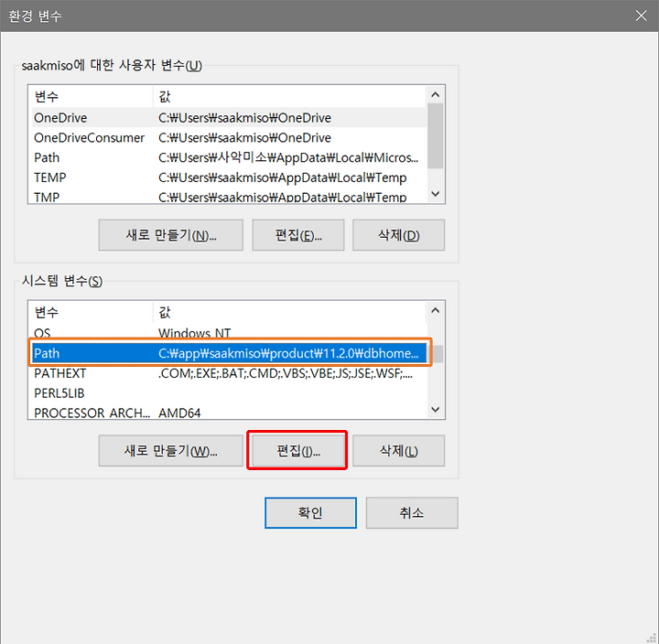Click 값 column header in user list
Screen dimensions: 659x644
coord(289,97)
